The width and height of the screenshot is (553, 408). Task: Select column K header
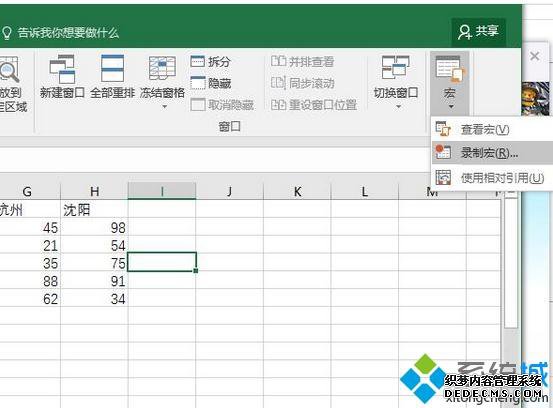tap(297, 191)
